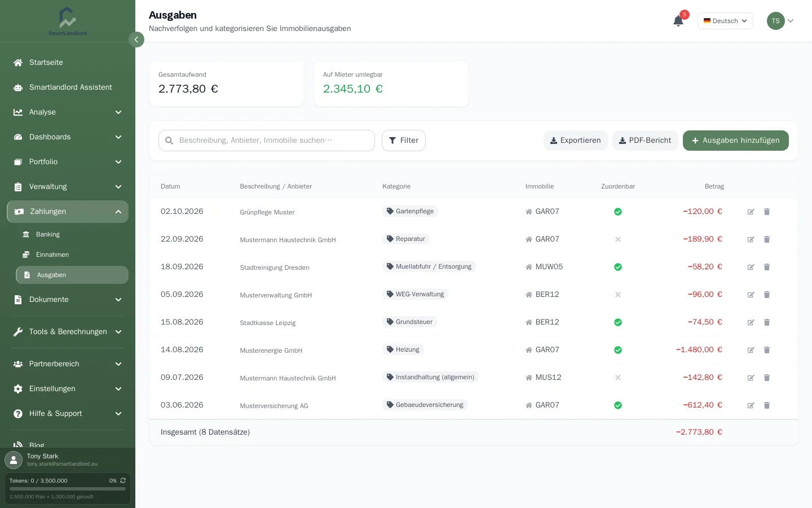
Task: Open the Deutsch language dropdown
Action: tap(725, 21)
